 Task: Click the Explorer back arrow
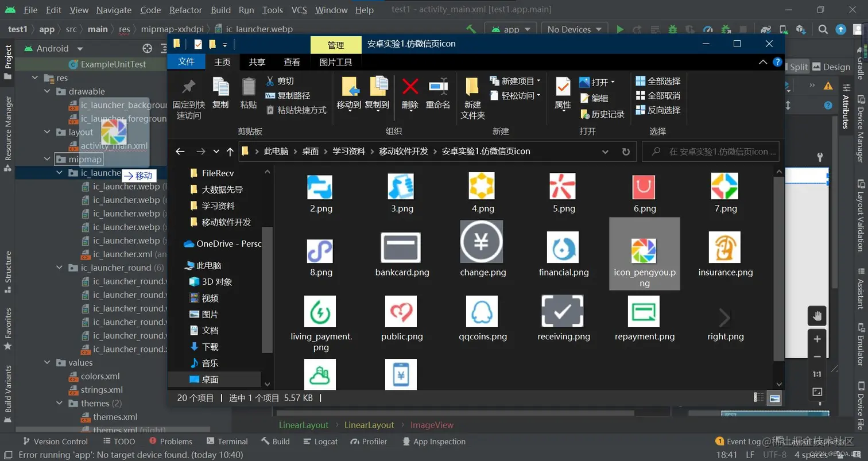pyautogui.click(x=180, y=152)
